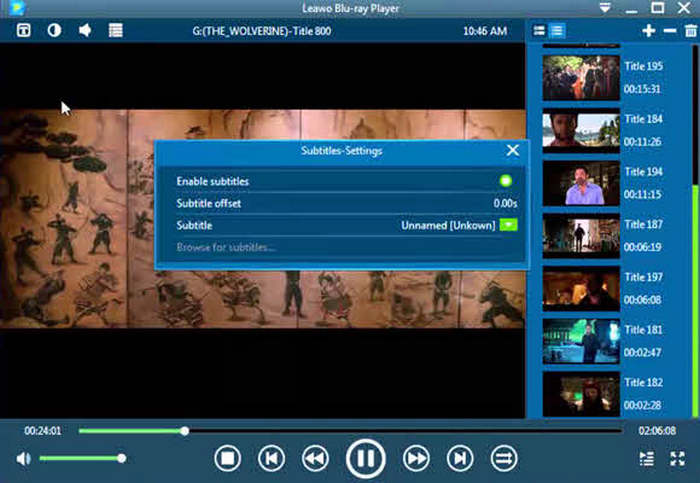Click the Subtitle offset 0.00s value
This screenshot has height=483, width=700.
(x=505, y=204)
